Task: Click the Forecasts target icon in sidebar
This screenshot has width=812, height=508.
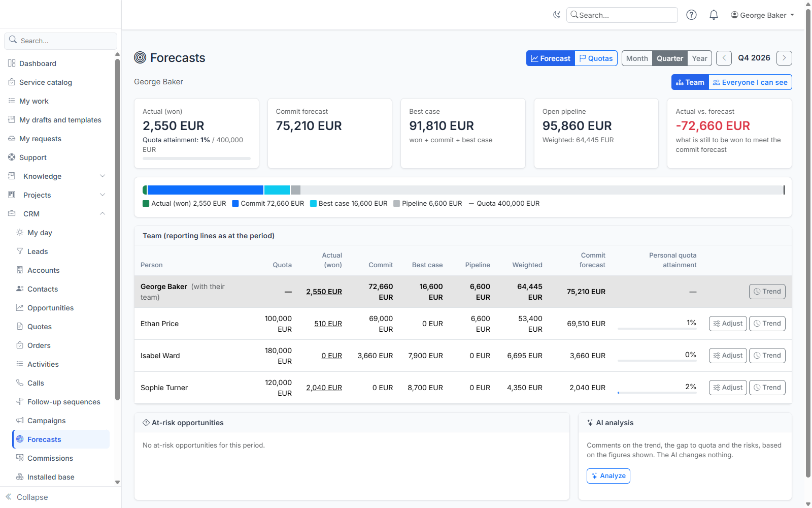Action: 20,439
